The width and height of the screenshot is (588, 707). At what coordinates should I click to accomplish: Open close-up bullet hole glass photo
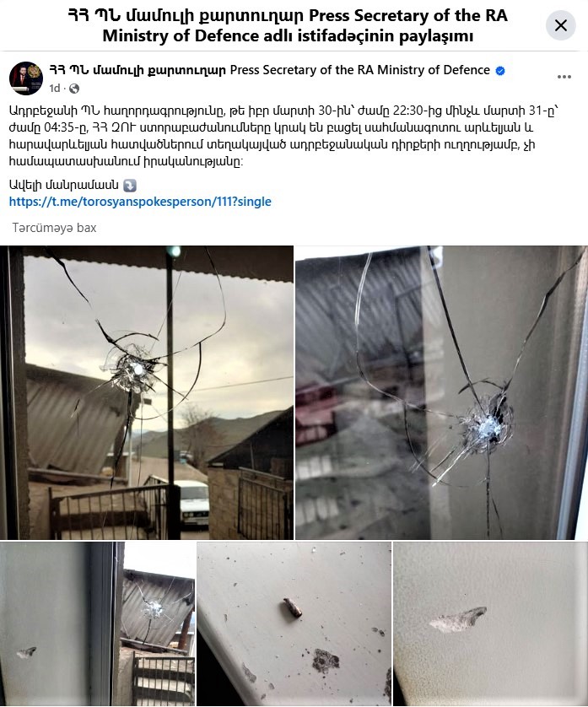pyautogui.click(x=441, y=392)
